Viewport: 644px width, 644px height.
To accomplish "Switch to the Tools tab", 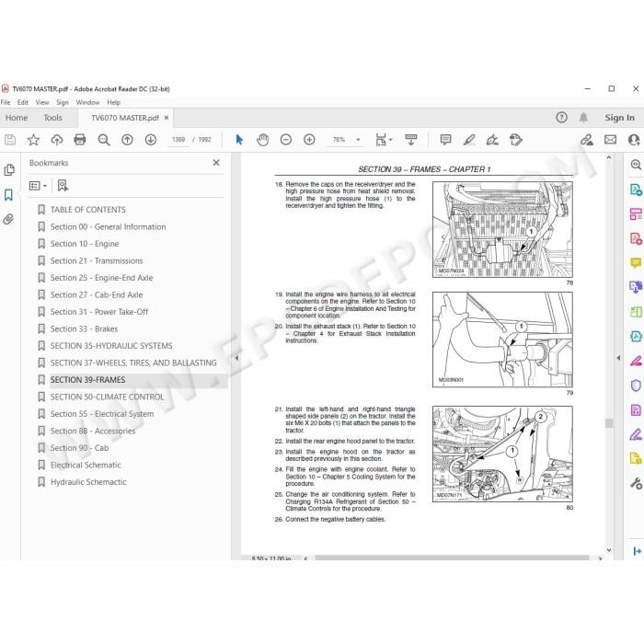I will coord(53,118).
